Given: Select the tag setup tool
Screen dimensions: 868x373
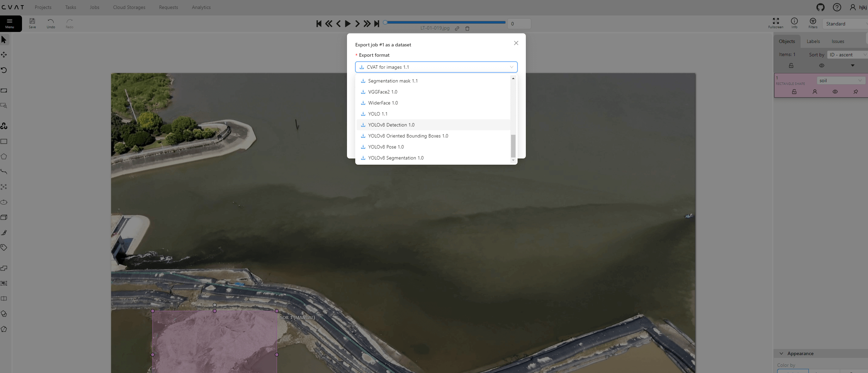Looking at the screenshot, I should tap(4, 248).
